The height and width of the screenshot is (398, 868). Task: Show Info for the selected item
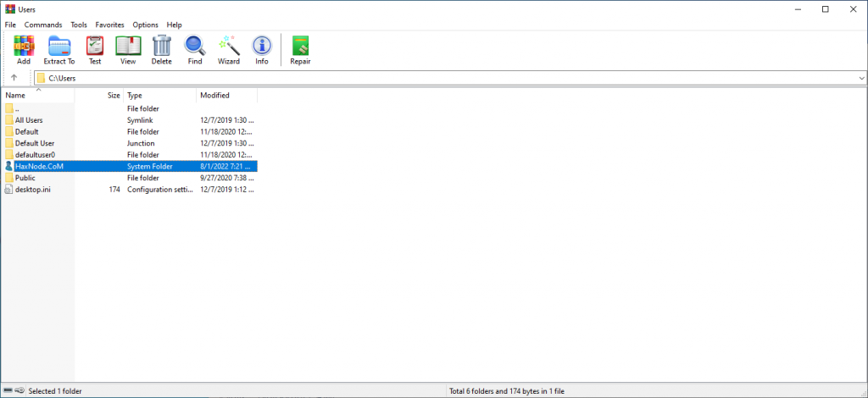point(262,50)
